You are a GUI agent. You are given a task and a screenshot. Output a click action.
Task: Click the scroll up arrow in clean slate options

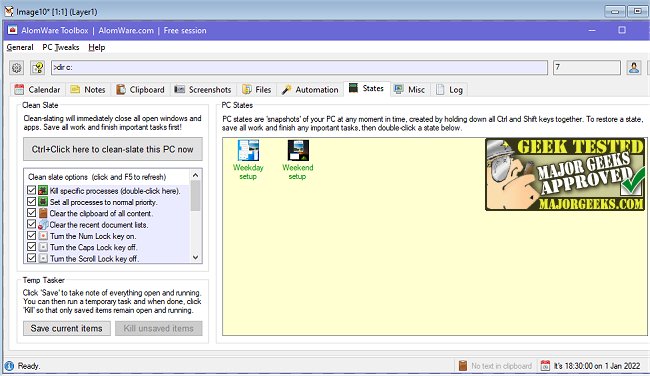196,175
